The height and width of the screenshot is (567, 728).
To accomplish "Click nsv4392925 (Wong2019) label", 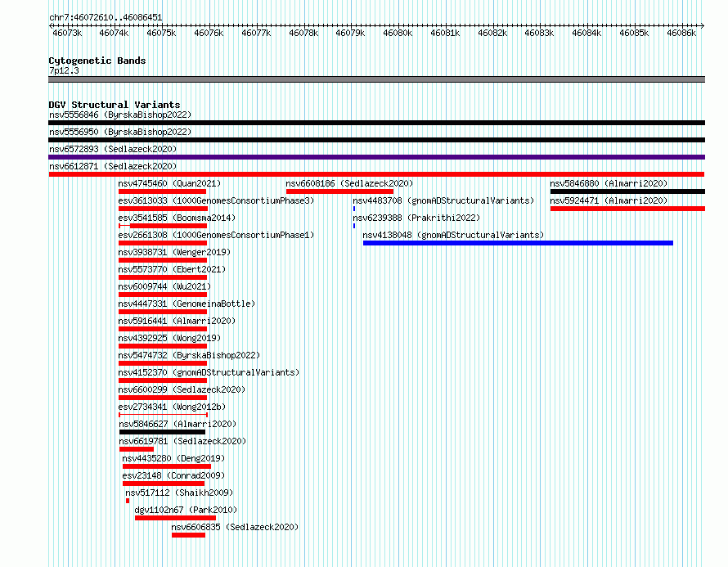I will (x=169, y=338).
